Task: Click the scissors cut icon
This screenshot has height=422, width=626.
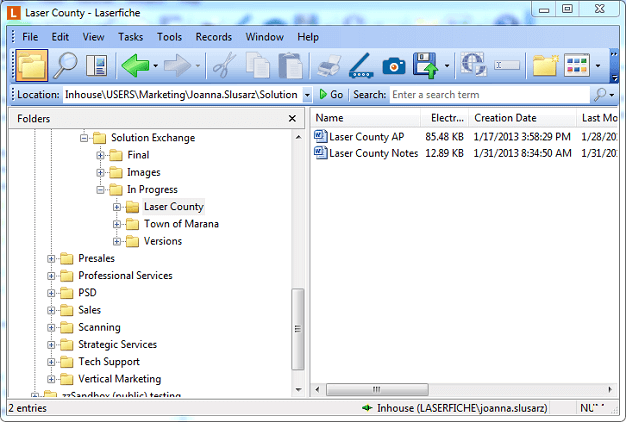Action: (224, 65)
